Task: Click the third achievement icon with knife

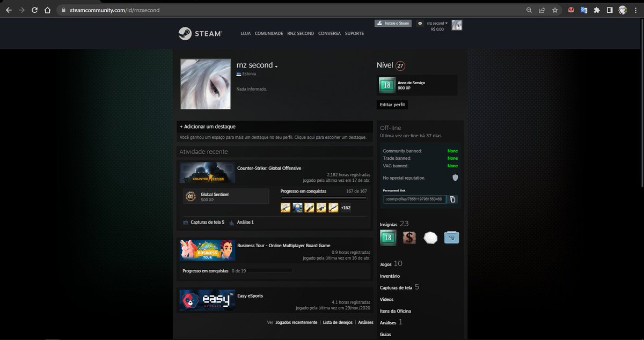Action: coord(309,208)
